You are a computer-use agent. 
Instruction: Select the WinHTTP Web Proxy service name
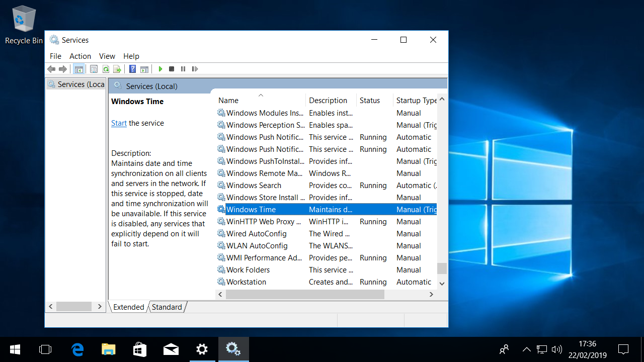(264, 222)
